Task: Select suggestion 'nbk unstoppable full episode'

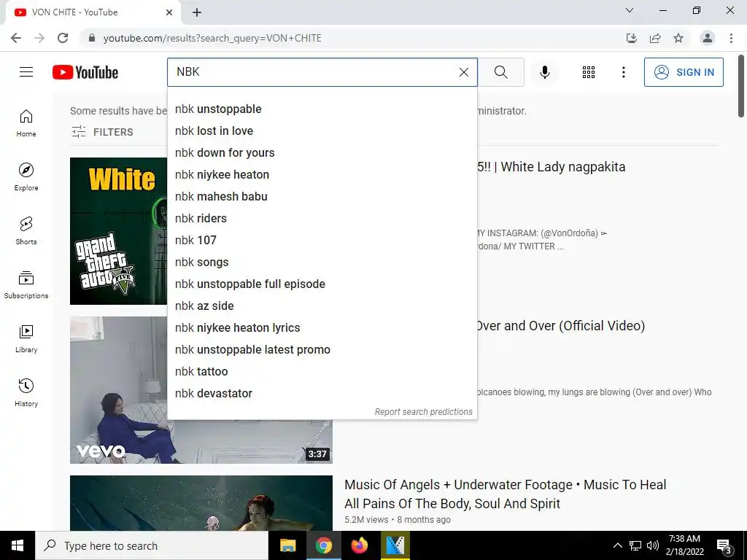Action: 322,284
